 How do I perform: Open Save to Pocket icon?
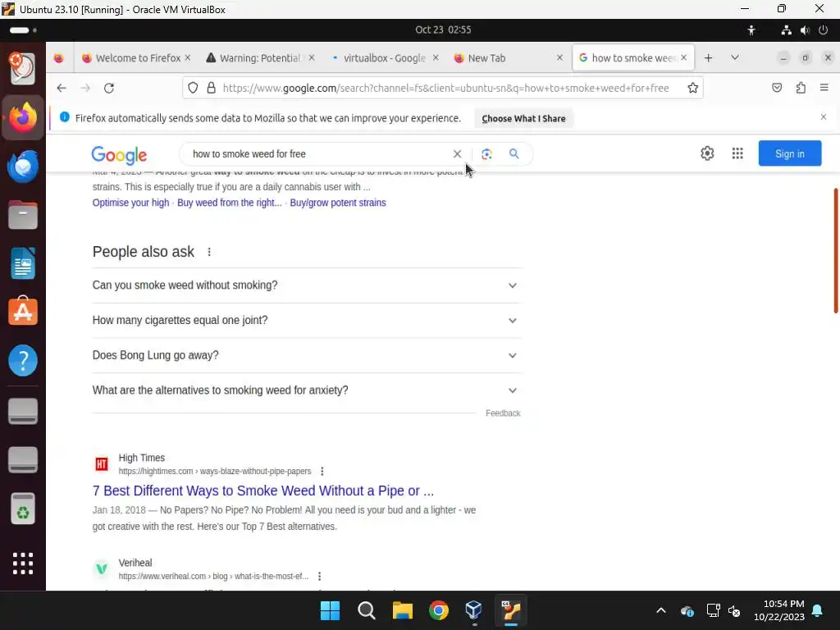tap(777, 88)
